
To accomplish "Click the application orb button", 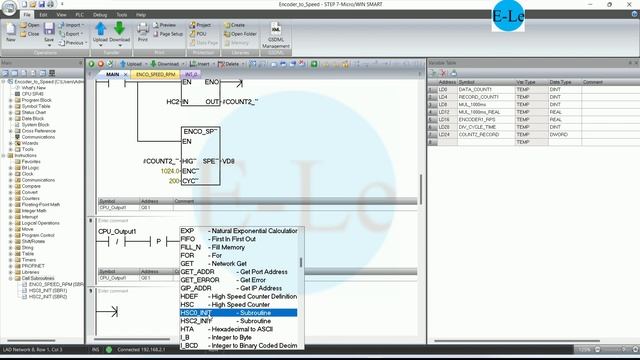I will 9,7.
